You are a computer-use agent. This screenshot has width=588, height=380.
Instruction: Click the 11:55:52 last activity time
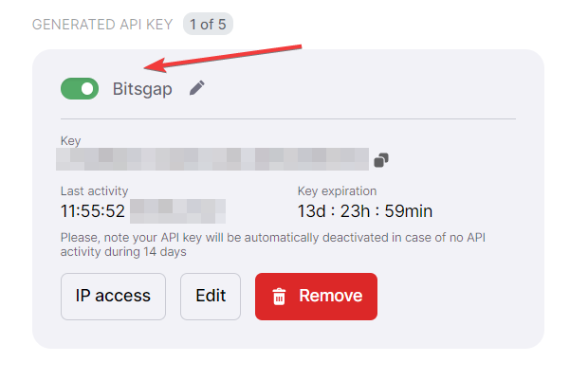(92, 210)
